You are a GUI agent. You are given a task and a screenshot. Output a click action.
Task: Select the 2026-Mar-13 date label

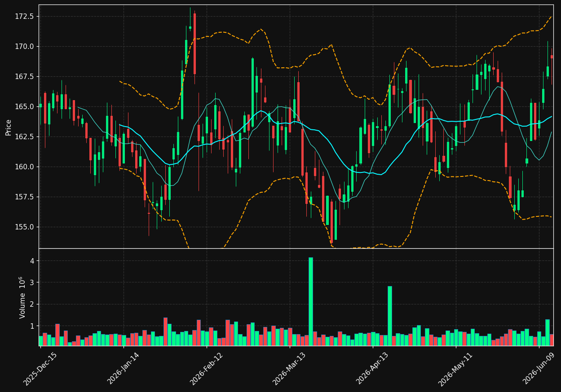coord(290,369)
